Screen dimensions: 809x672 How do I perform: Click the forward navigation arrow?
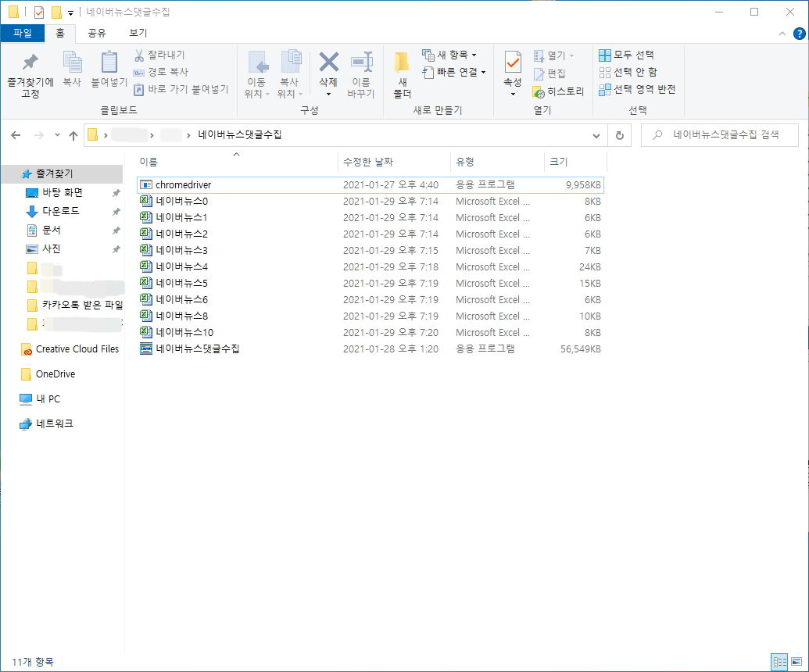click(39, 135)
